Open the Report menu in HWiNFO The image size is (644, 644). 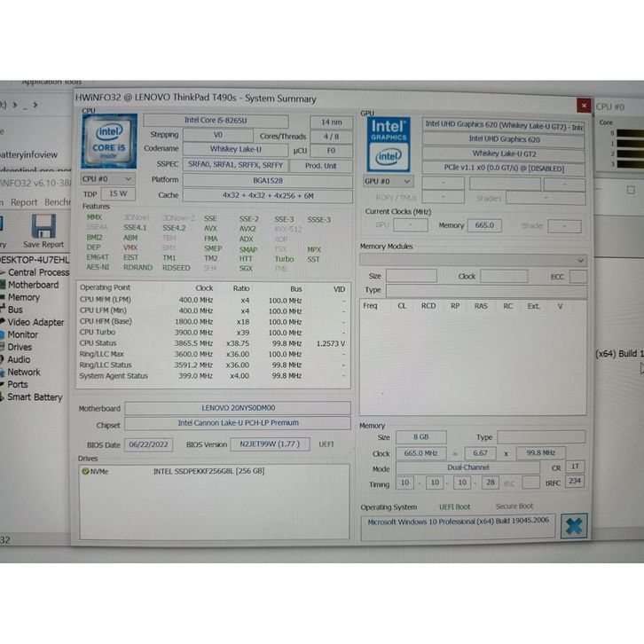point(24,202)
